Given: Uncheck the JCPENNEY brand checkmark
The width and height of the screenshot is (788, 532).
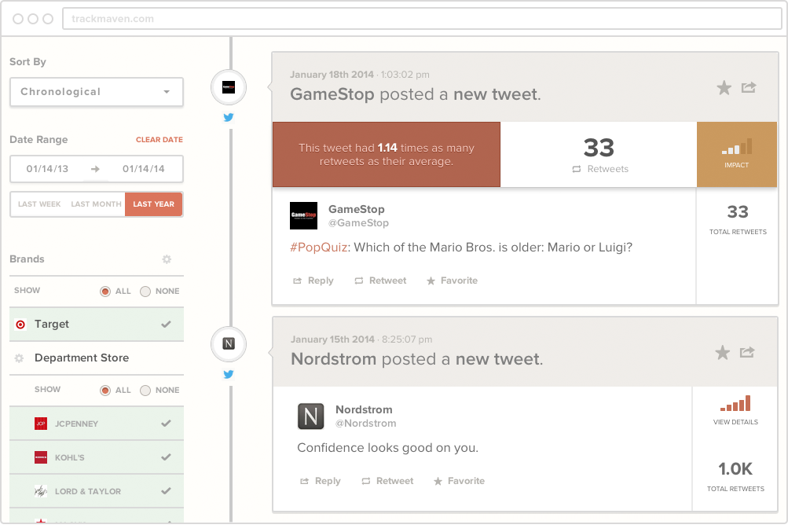Looking at the screenshot, I should pos(166,424).
